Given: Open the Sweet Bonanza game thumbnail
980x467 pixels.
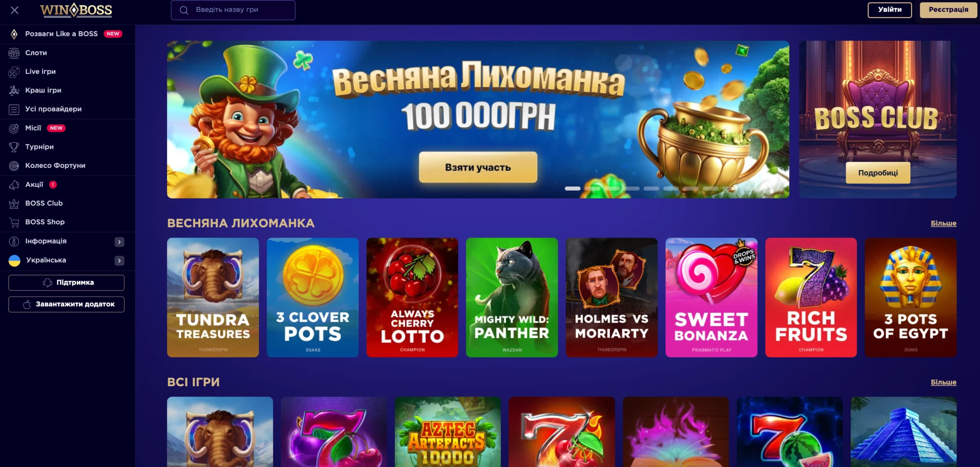Looking at the screenshot, I should 711,297.
